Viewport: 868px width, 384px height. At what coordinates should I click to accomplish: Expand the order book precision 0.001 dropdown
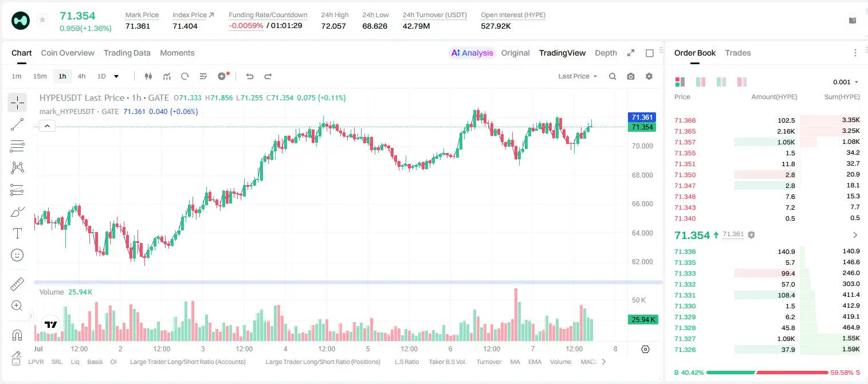(x=846, y=82)
